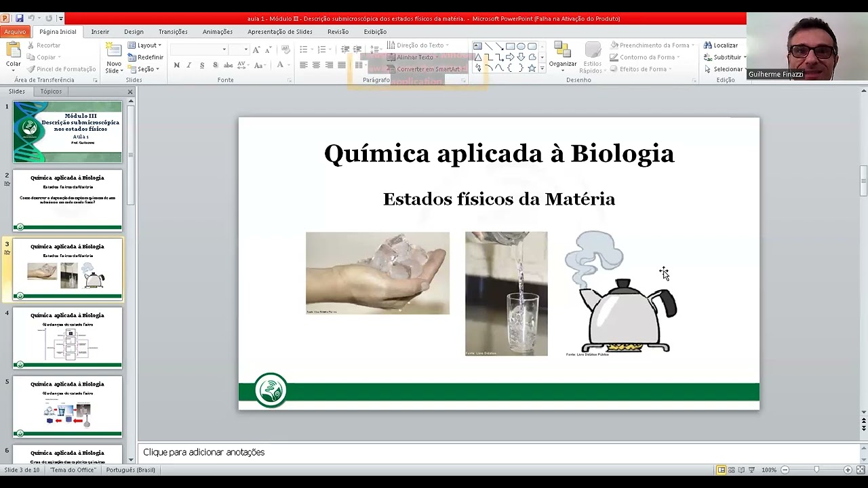Screen dimensions: 868x488
Task: Select the 5-point star shape
Action: click(x=532, y=68)
